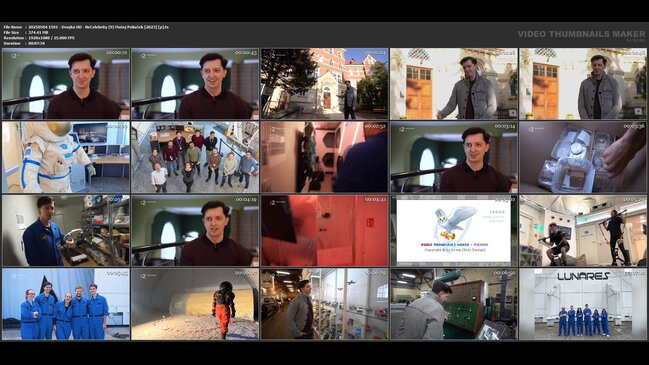Image resolution: width=649 pixels, height=365 pixels.
Task: Open the museum display shelves thumbnail
Action: point(324,304)
